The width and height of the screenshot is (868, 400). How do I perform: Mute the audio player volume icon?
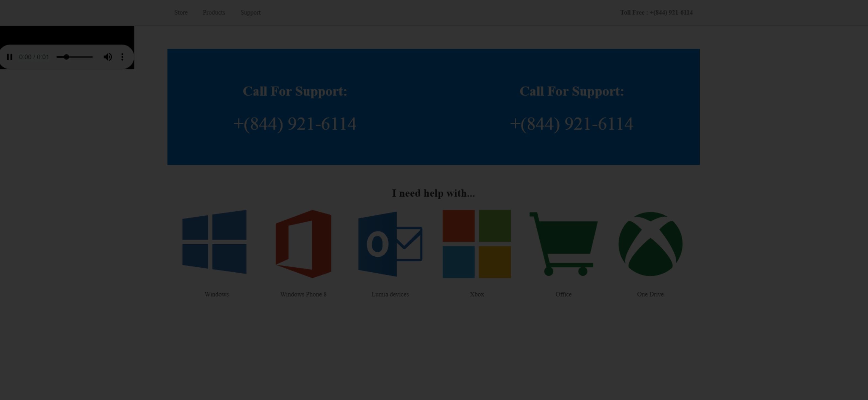point(107,57)
